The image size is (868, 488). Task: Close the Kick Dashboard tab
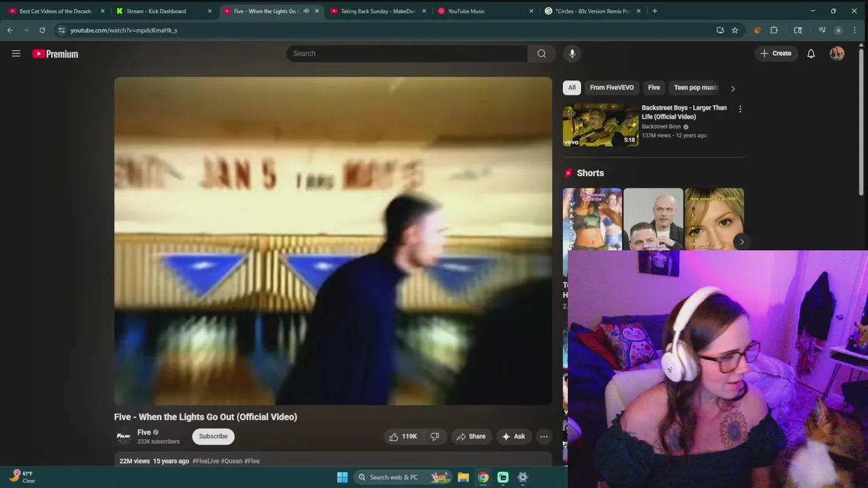210,11
